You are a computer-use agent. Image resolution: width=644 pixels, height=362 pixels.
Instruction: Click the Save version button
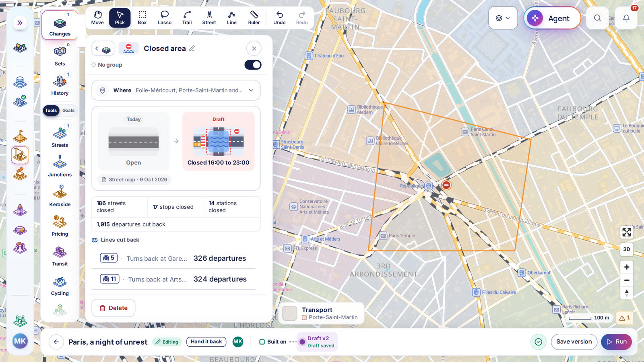coord(574,342)
